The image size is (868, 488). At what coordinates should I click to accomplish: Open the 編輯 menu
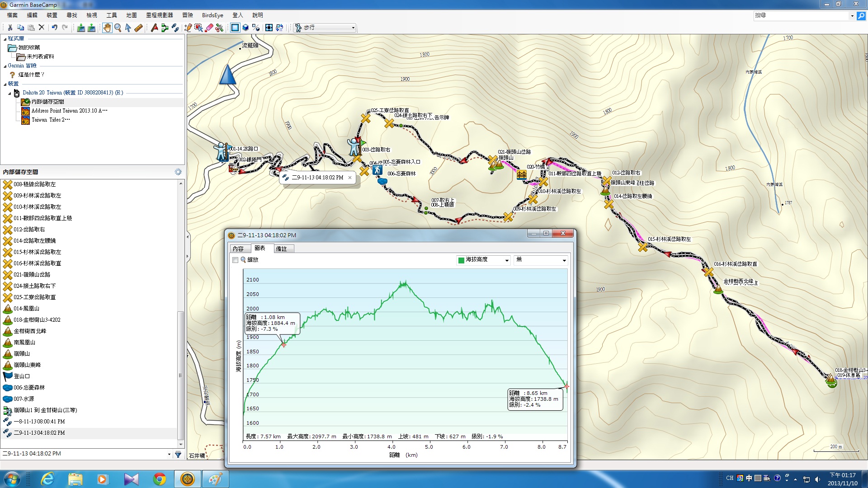[x=32, y=15]
